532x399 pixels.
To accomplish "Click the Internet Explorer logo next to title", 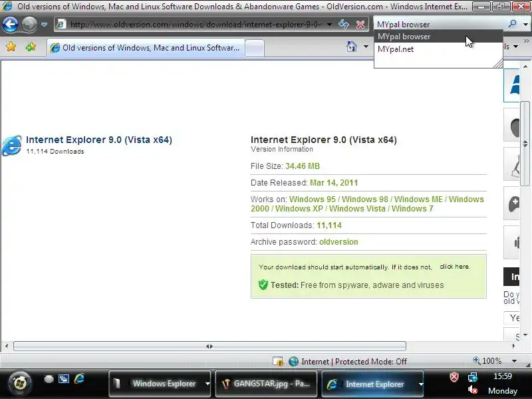I will pyautogui.click(x=12, y=146).
